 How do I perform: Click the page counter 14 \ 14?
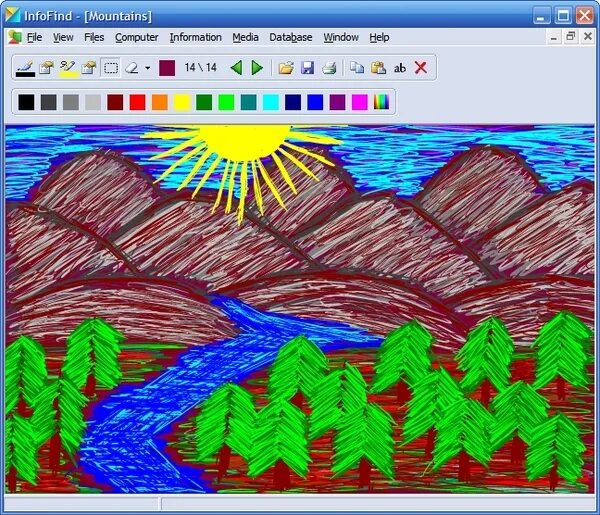tap(201, 68)
